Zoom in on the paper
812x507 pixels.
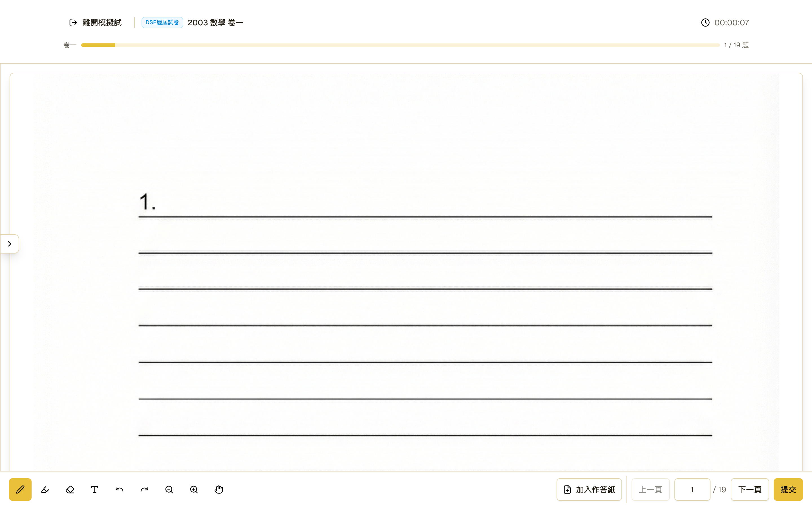(194, 489)
